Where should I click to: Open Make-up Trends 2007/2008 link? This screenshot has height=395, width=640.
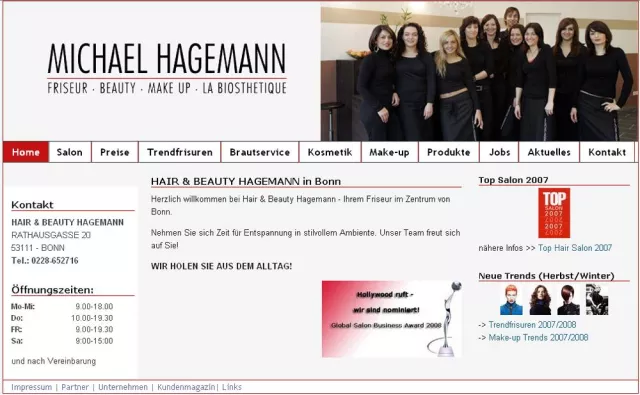(x=538, y=337)
